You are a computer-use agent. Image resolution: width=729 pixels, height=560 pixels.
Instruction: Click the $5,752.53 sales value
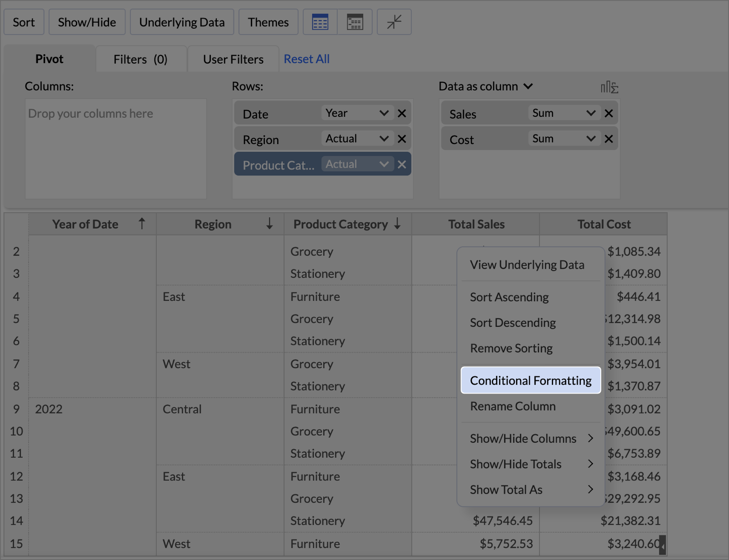pyautogui.click(x=506, y=544)
